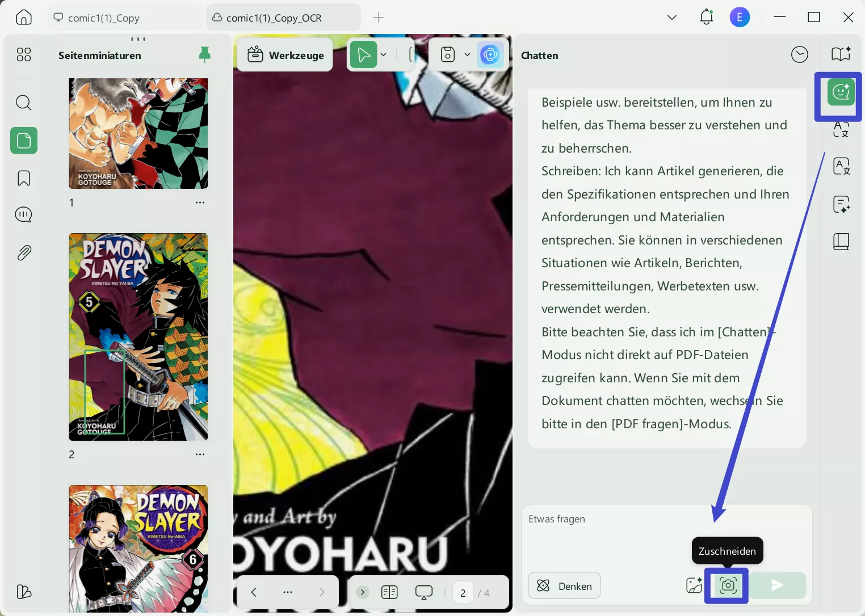Add a new tab with plus icon
Screen dimensions: 865x616
(379, 18)
